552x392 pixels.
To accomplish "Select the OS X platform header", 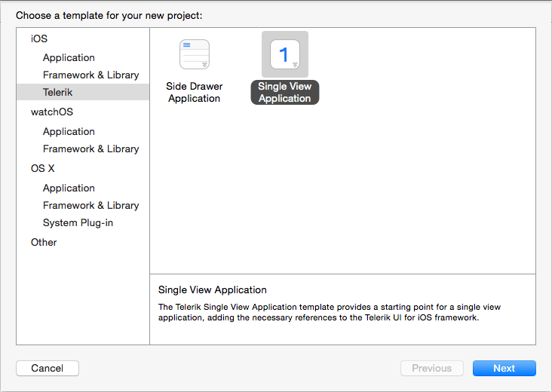I will (x=42, y=168).
